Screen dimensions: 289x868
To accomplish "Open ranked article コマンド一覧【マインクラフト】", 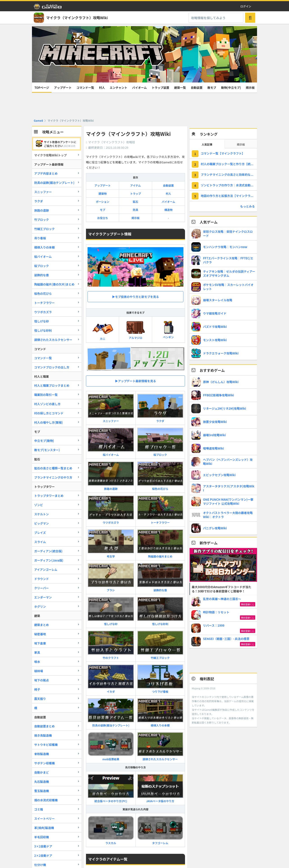I will [x=222, y=154].
